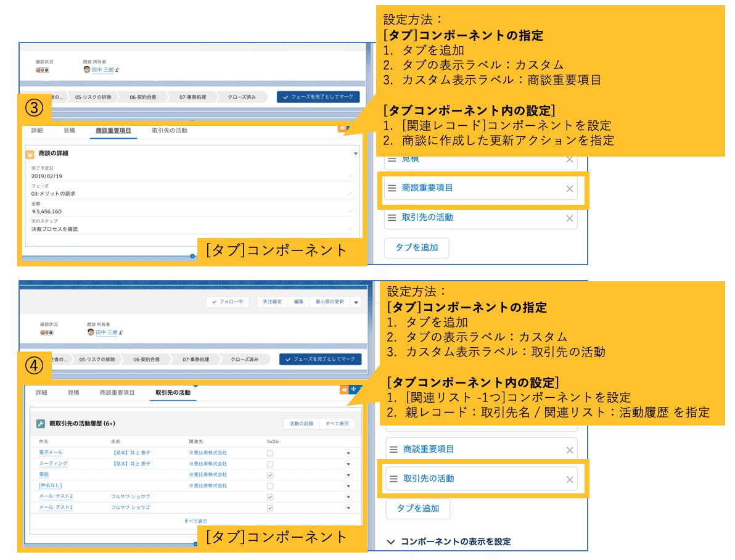Click drag handle of 取引先の活動 in screenshot ③ panel
735x560 pixels.
coord(392,218)
